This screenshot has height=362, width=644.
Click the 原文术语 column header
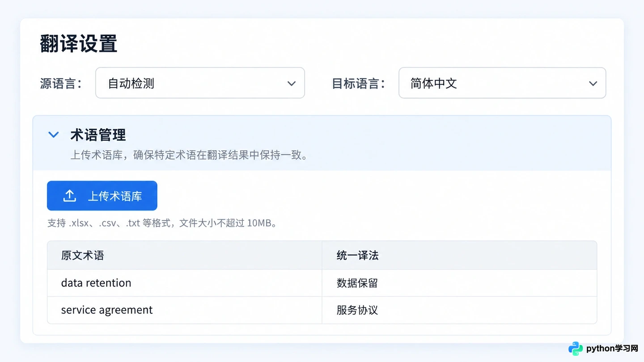click(185, 255)
